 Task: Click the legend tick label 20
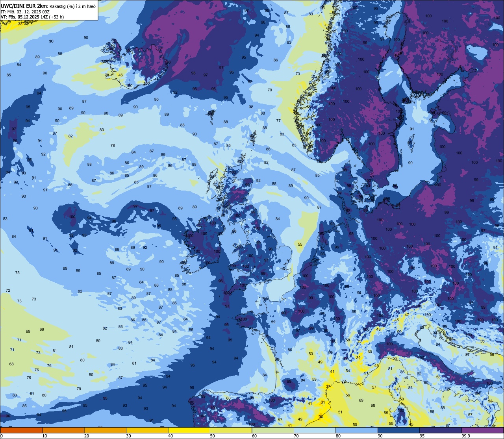(x=87, y=436)
